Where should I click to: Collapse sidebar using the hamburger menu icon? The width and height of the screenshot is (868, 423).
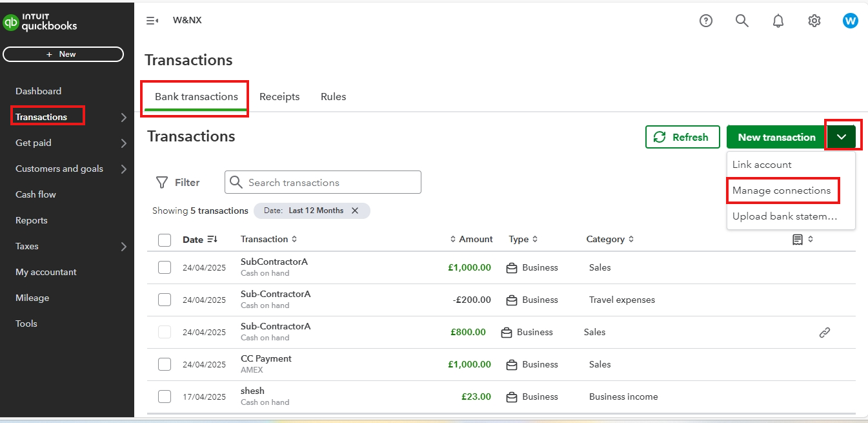tap(152, 21)
